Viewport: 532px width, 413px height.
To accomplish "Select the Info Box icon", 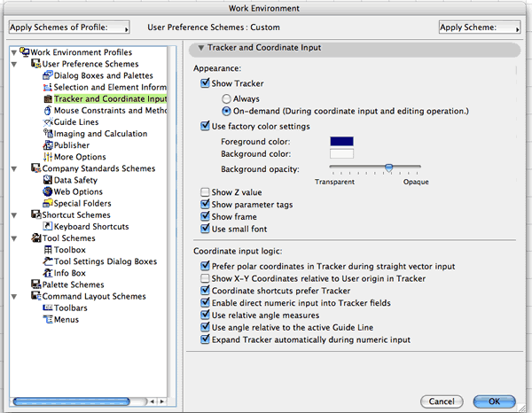I will (x=47, y=273).
